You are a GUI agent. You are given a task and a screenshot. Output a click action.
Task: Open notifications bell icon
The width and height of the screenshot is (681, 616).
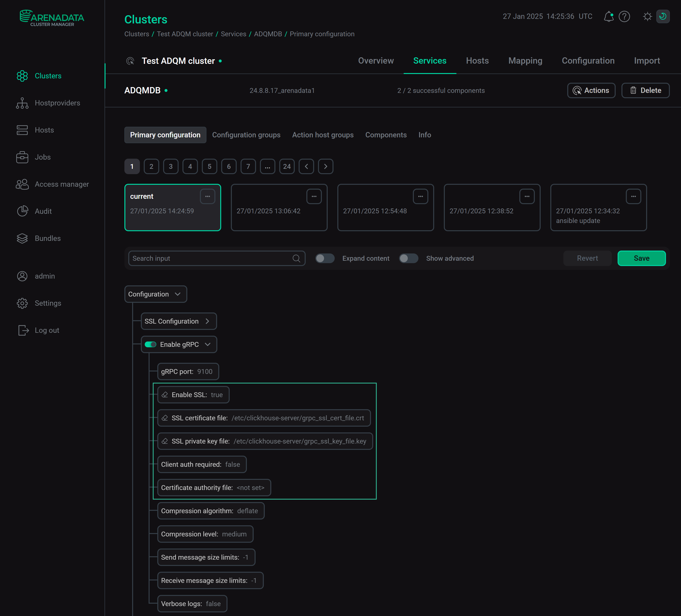pos(609,16)
